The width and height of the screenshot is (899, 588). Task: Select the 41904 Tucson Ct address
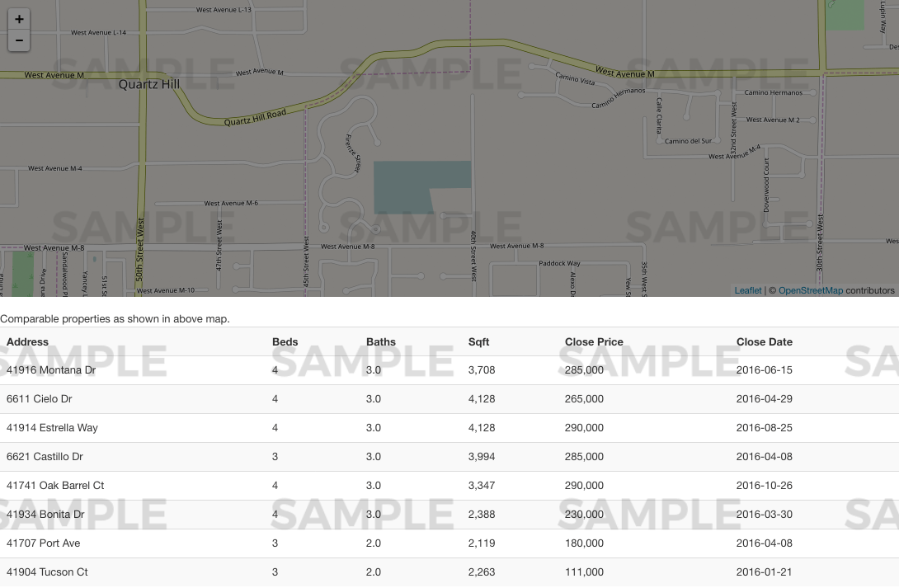47,572
